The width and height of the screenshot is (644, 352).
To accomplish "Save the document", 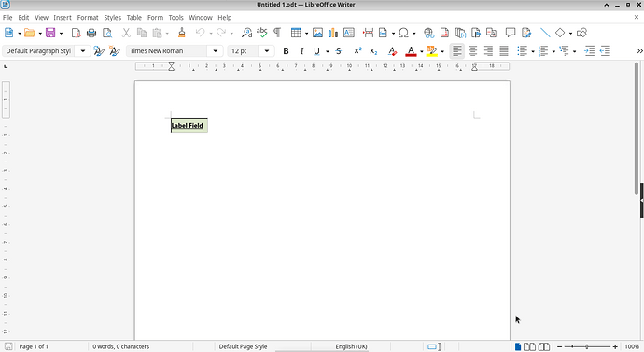I will coord(50,33).
